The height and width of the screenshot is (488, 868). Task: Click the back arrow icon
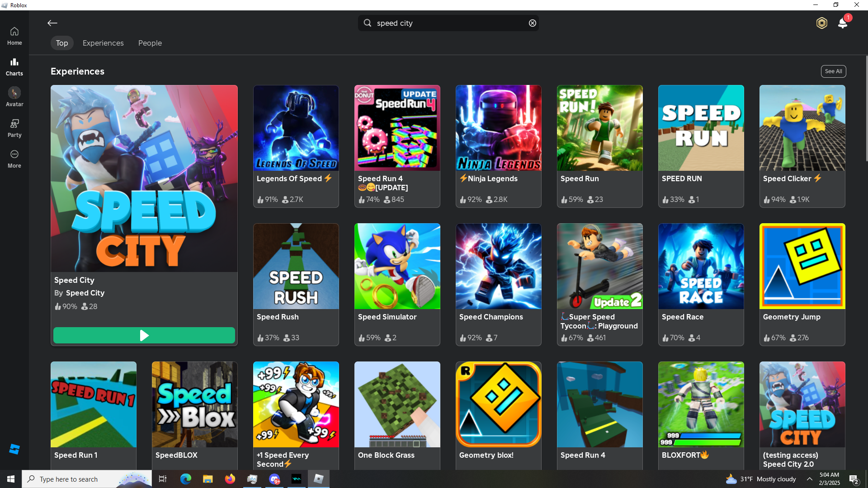[52, 23]
